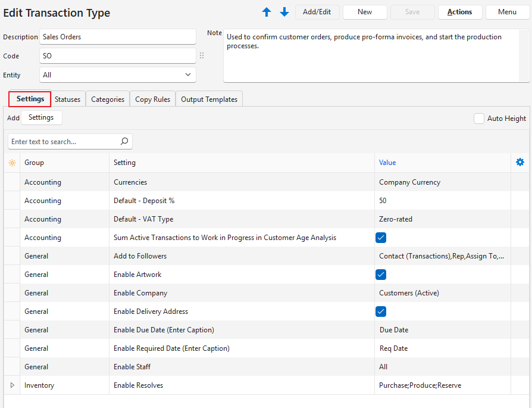Sort by the Value column header

tap(387, 163)
